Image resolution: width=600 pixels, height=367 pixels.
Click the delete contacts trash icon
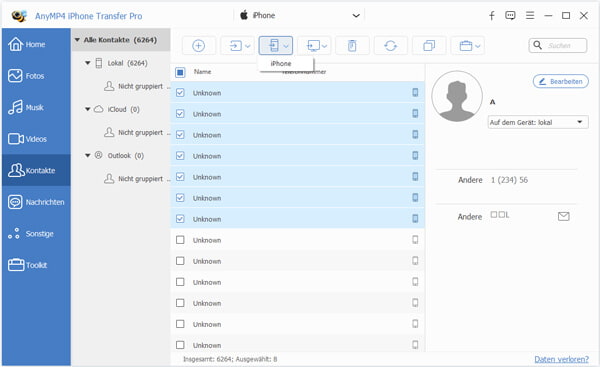pos(352,46)
